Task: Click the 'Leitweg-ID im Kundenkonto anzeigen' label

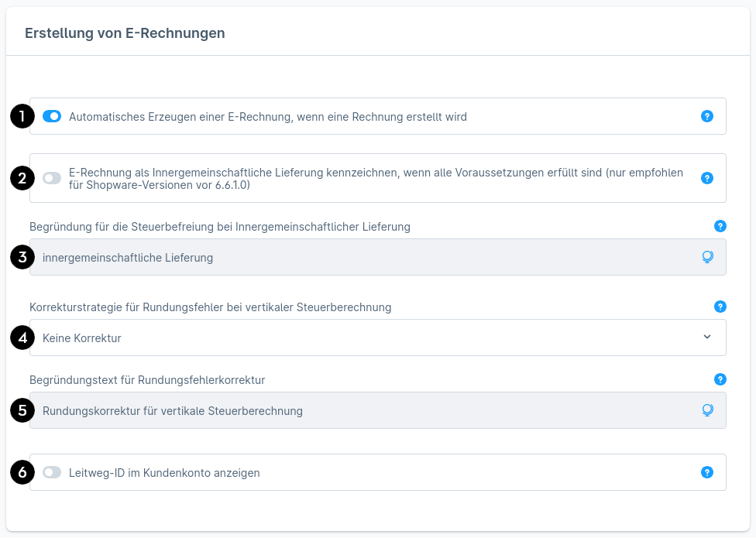Action: 164,473
